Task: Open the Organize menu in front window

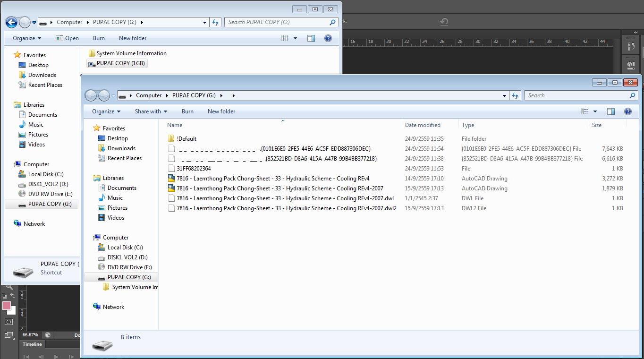Action: [x=106, y=111]
